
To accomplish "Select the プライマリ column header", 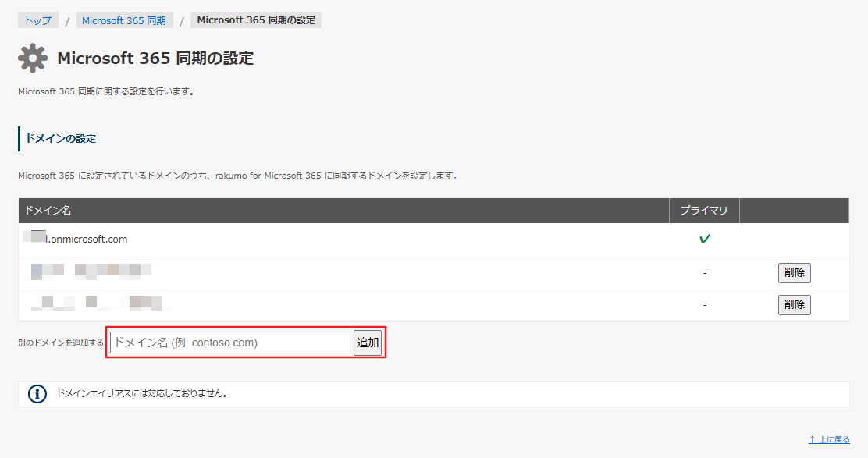I will click(x=704, y=211).
